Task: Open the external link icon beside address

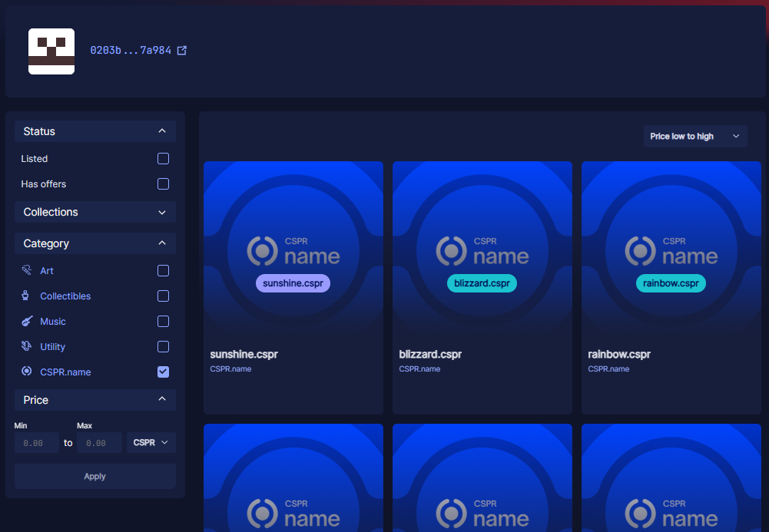Action: click(x=182, y=51)
